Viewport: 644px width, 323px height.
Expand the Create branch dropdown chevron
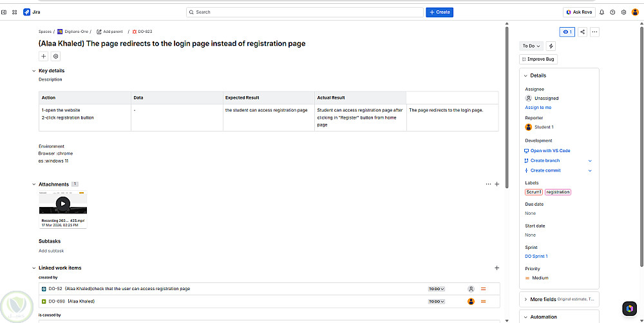(590, 161)
